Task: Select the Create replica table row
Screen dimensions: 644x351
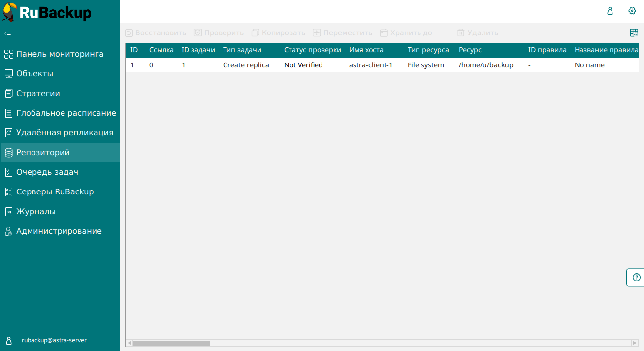Action: click(246, 65)
